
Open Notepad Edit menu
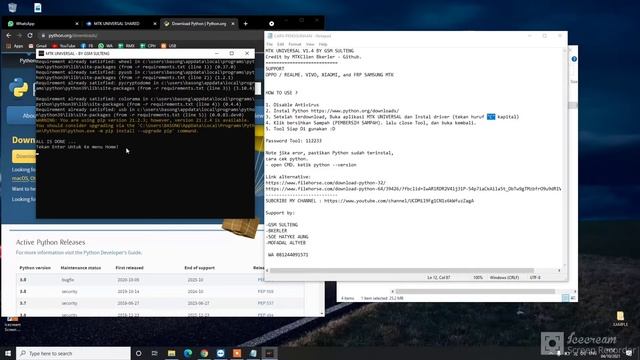(x=280, y=44)
